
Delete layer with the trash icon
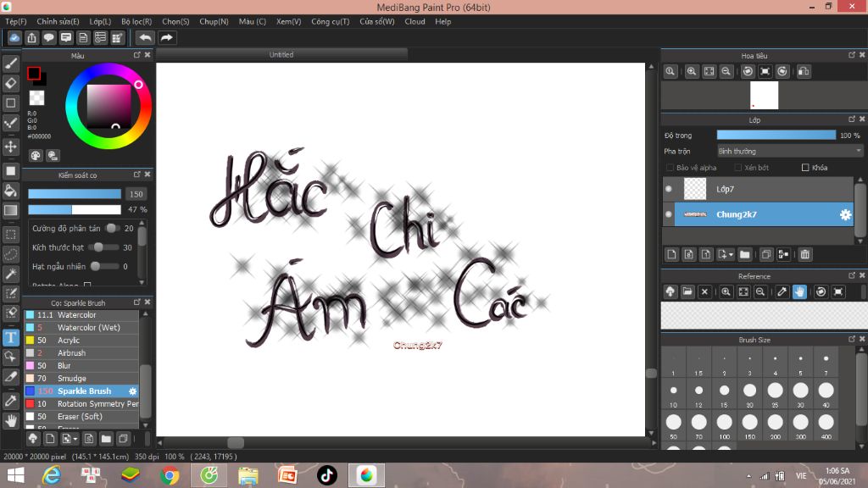tap(805, 254)
